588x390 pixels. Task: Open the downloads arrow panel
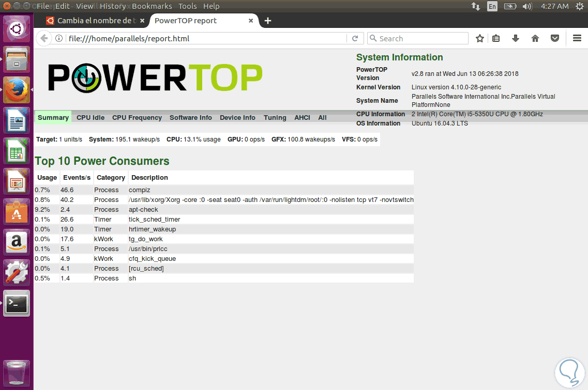point(516,38)
